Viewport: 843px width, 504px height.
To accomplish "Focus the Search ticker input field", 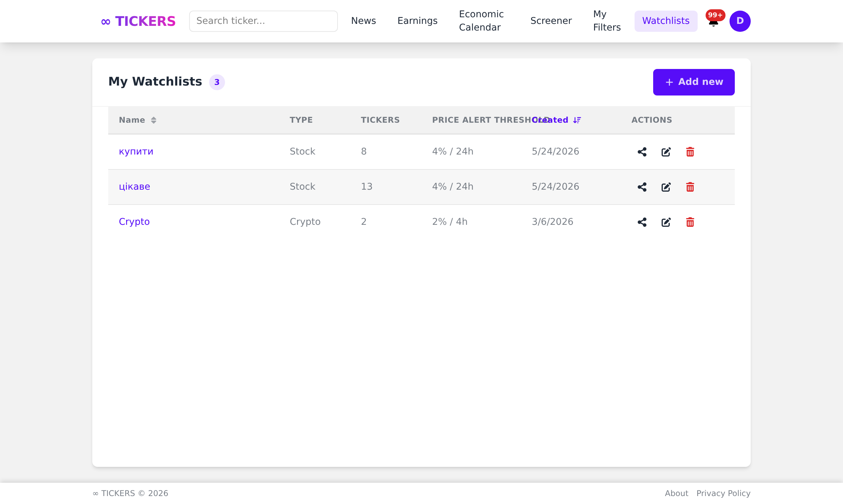I will (x=264, y=21).
